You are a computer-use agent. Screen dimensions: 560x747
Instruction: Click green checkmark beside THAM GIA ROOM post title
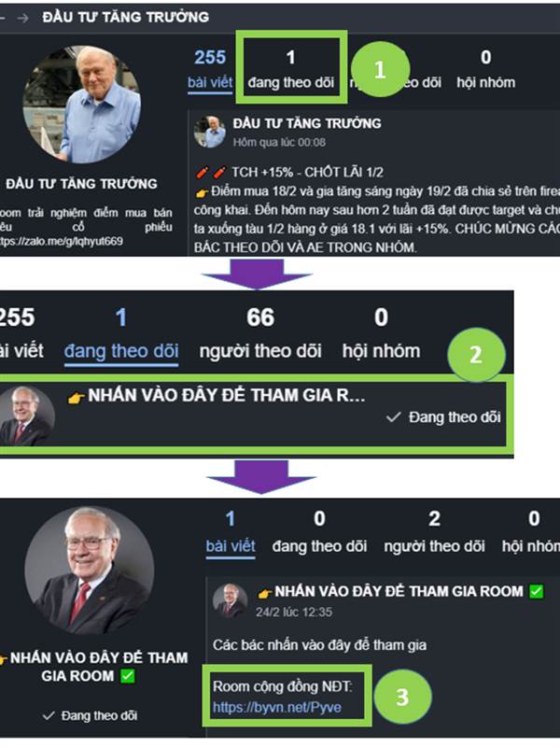point(536,591)
